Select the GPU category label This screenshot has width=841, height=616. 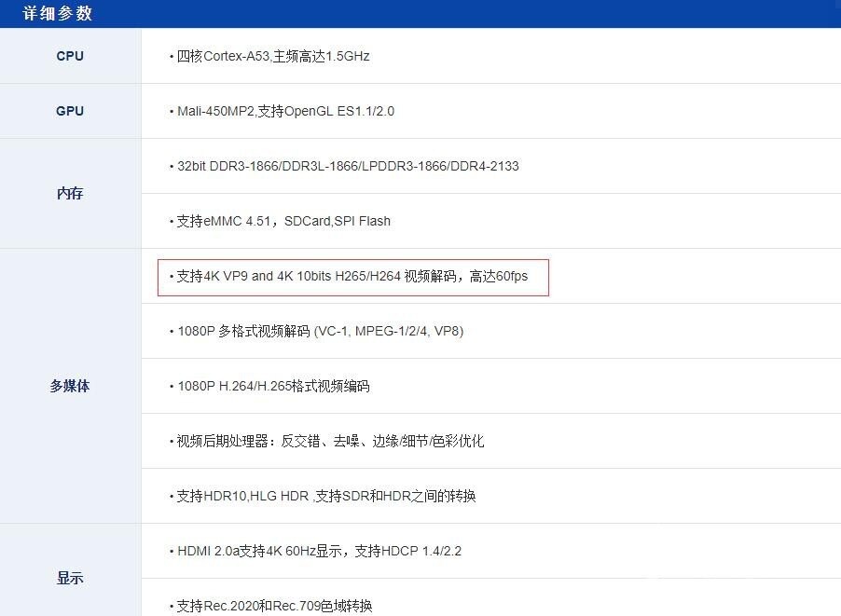coord(69,111)
